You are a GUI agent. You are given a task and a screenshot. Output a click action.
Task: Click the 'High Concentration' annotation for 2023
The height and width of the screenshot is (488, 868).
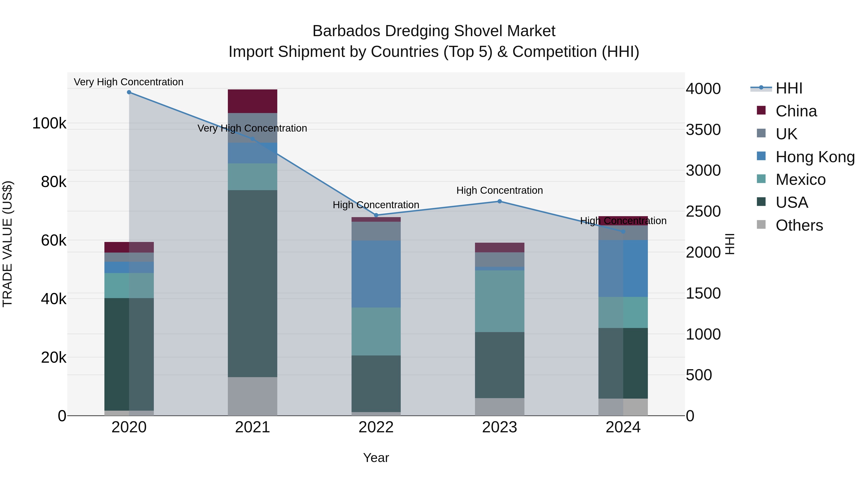[x=500, y=191]
